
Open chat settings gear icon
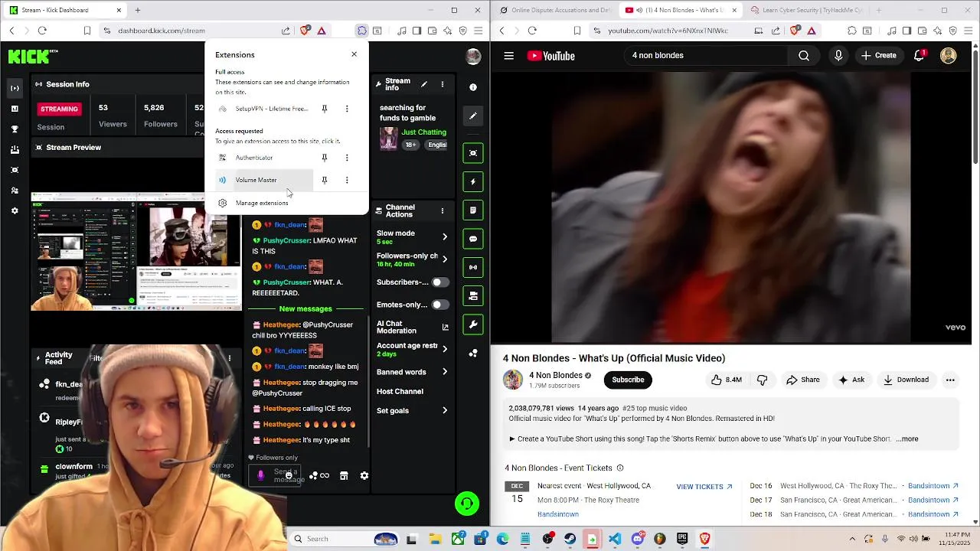click(364, 475)
